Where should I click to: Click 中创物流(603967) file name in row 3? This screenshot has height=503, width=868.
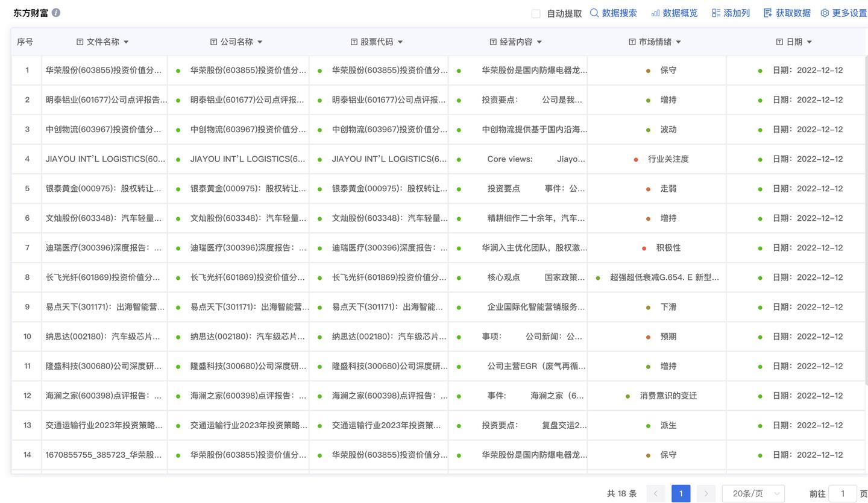click(104, 129)
